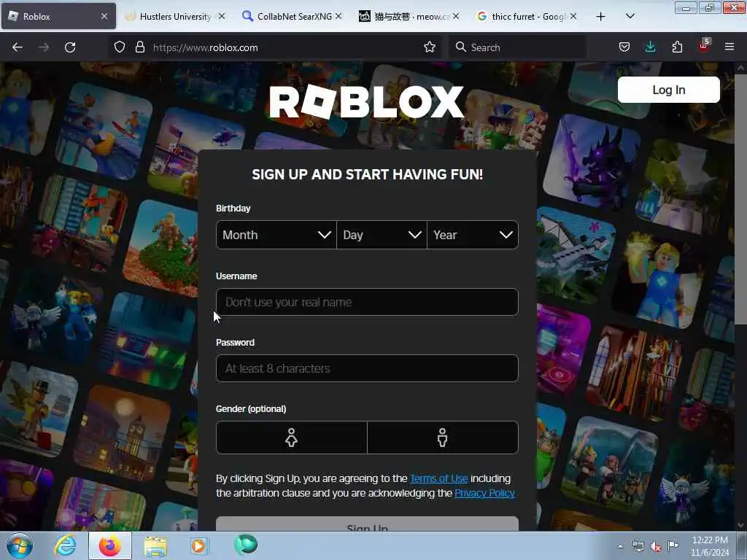The image size is (747, 560).
Task: Click the Sign Up button
Action: [x=367, y=524]
